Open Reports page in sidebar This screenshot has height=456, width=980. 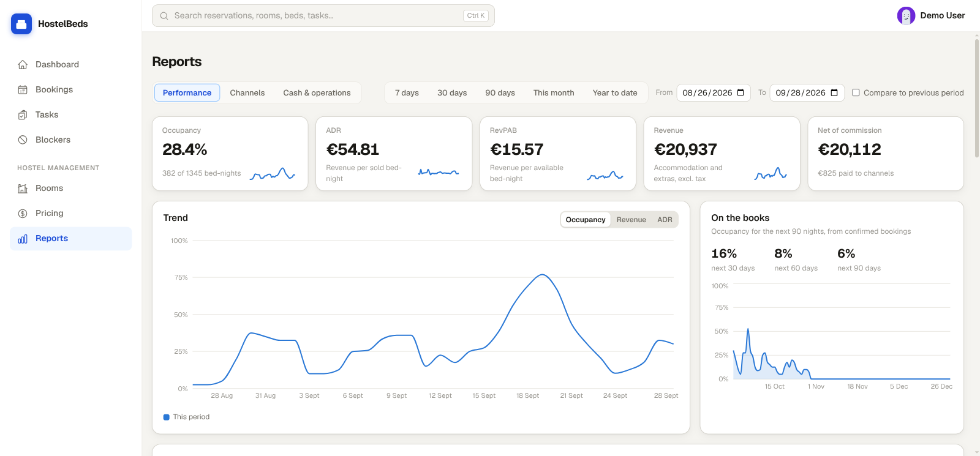coord(70,238)
